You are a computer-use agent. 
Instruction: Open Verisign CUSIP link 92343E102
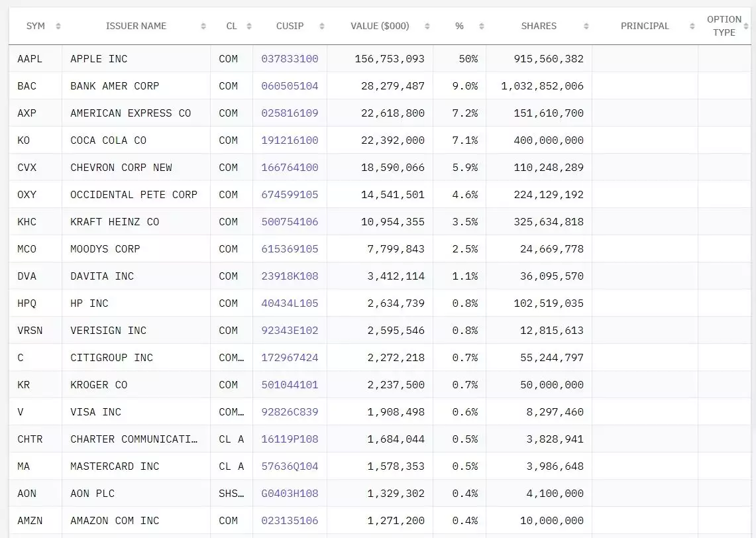click(x=290, y=330)
